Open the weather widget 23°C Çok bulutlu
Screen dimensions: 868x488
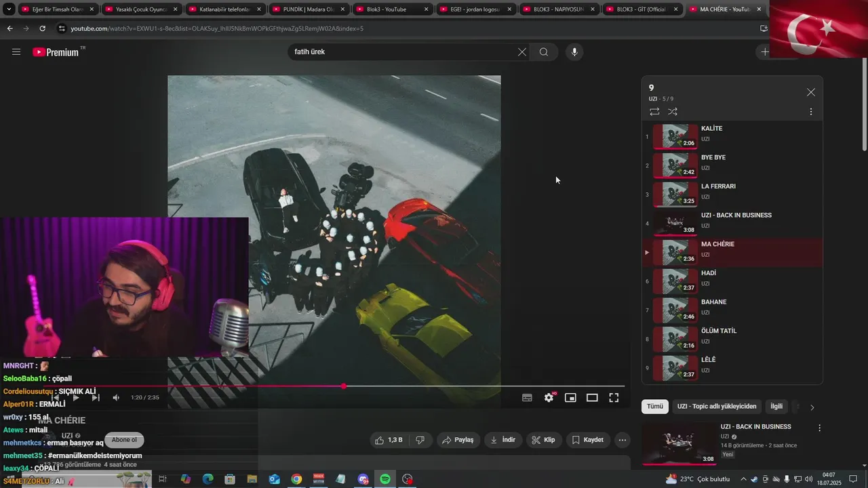pos(697,479)
